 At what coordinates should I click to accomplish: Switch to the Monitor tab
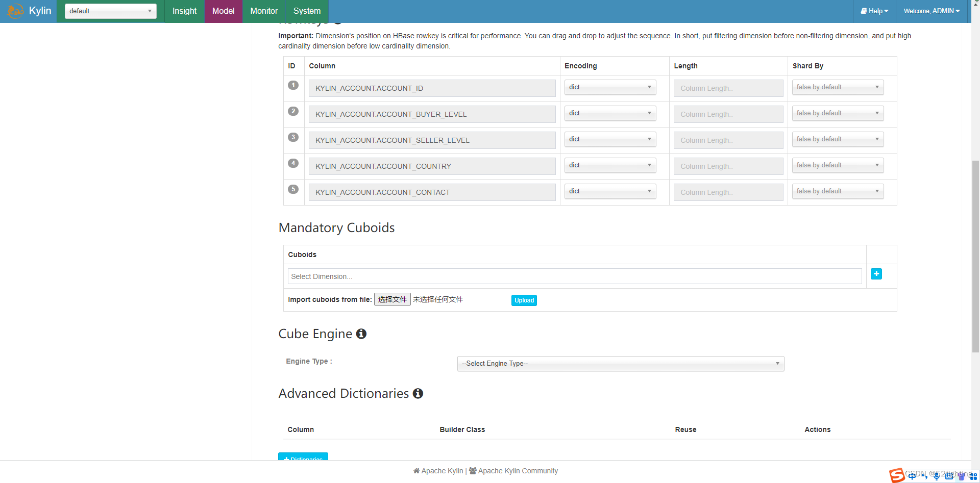[x=264, y=11]
